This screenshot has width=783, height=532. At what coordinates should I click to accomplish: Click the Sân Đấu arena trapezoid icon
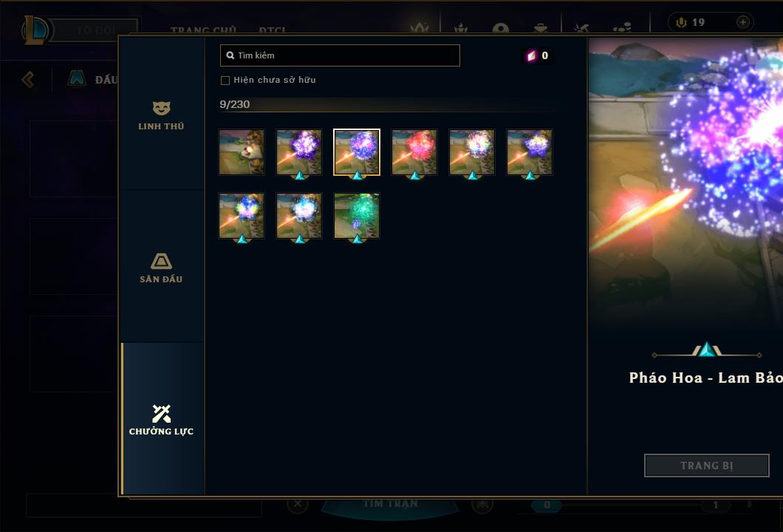click(x=161, y=262)
